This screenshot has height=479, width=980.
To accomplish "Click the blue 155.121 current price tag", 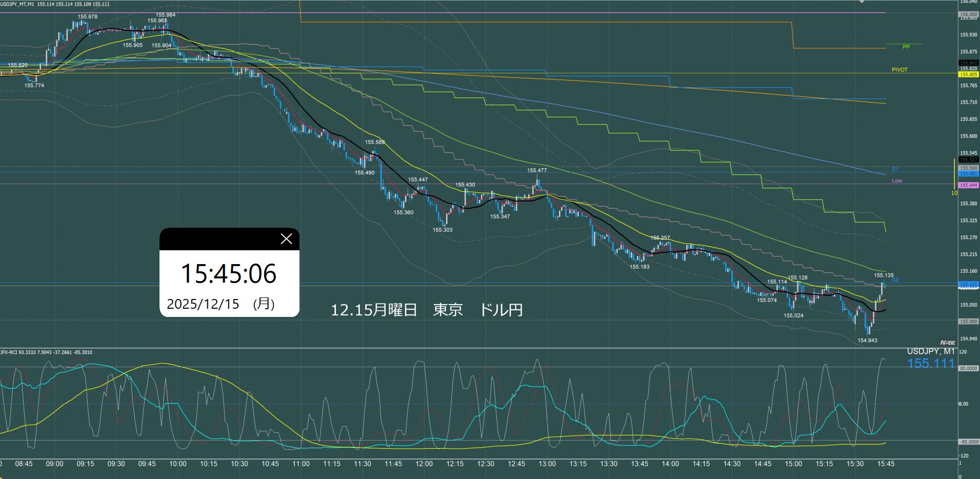I will tap(968, 284).
